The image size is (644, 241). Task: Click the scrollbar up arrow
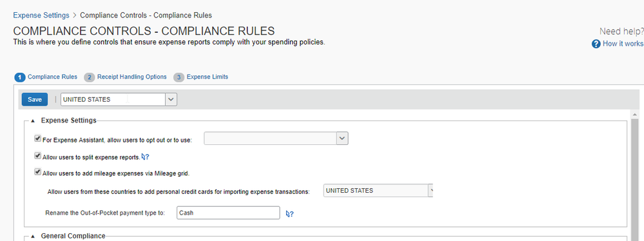point(635,115)
